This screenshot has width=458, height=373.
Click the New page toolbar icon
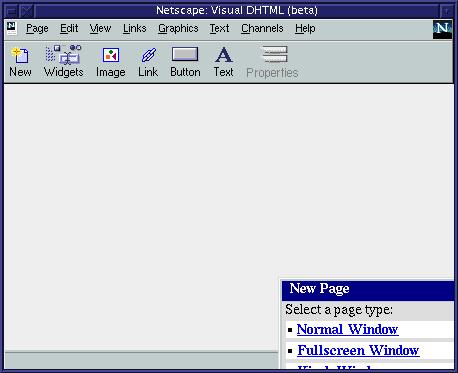click(x=20, y=55)
